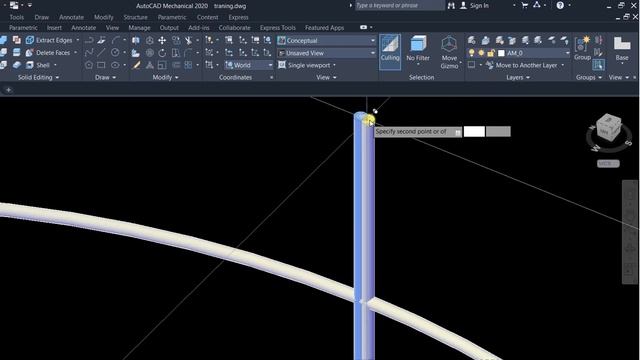The height and width of the screenshot is (360, 640).
Task: Open a new drawing tab with plus button
Action: click(9, 90)
